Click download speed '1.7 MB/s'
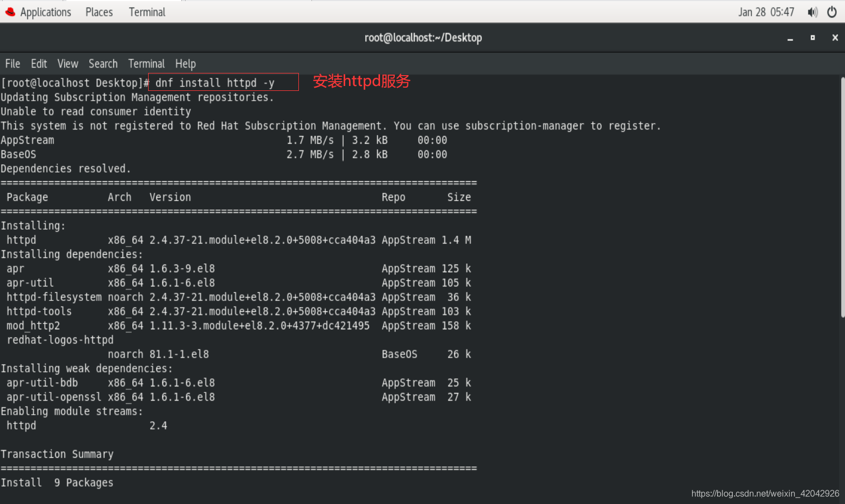The image size is (845, 504). tap(310, 140)
